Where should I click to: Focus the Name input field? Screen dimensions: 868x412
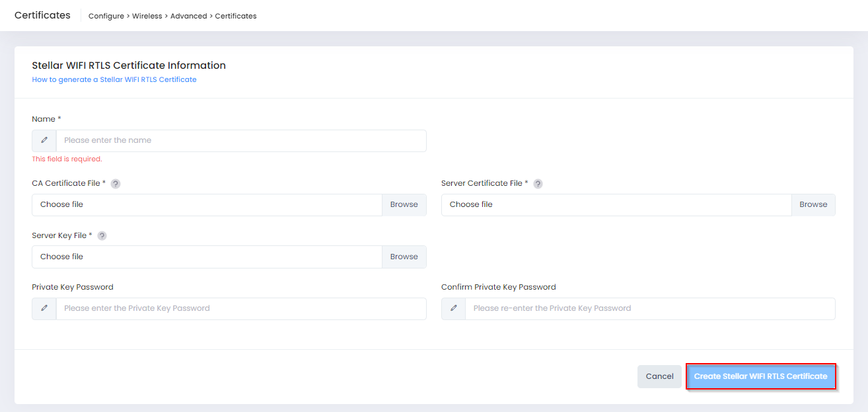pos(241,140)
